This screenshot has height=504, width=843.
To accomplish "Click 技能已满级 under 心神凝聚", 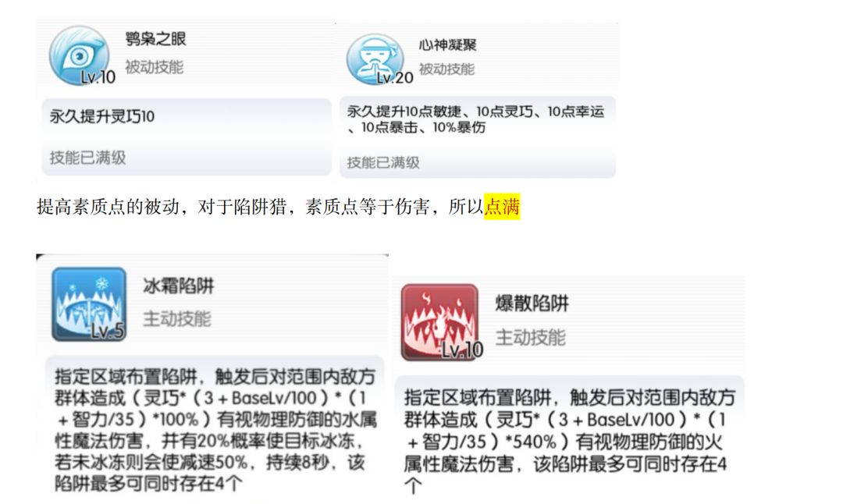I will [x=382, y=162].
